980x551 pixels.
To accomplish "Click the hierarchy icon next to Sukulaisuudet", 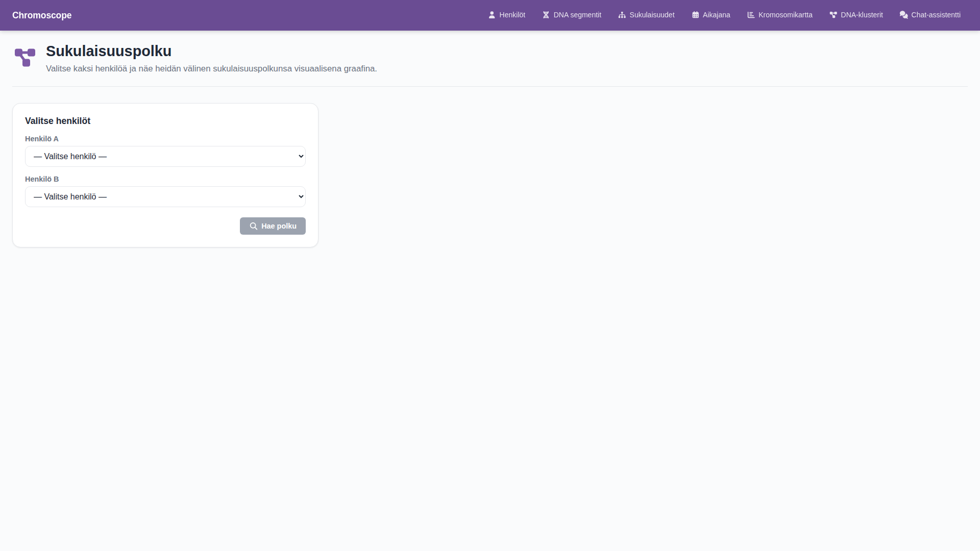I will point(622,15).
